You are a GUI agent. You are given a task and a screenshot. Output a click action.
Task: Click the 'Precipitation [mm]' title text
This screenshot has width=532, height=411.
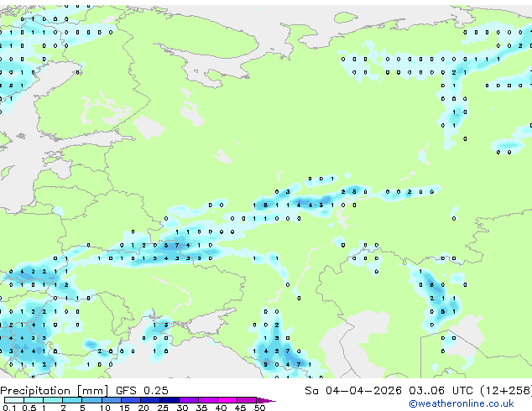[55, 391]
